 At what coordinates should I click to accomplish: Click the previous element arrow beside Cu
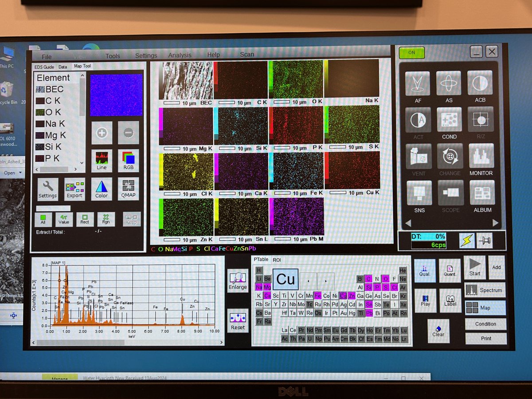point(308,281)
